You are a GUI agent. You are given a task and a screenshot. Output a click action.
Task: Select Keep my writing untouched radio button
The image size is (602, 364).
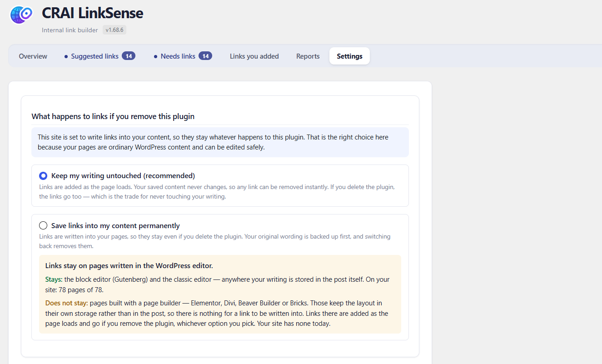coord(43,176)
